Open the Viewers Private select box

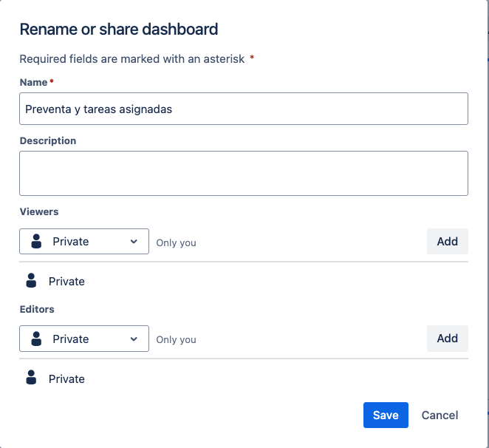pos(84,241)
